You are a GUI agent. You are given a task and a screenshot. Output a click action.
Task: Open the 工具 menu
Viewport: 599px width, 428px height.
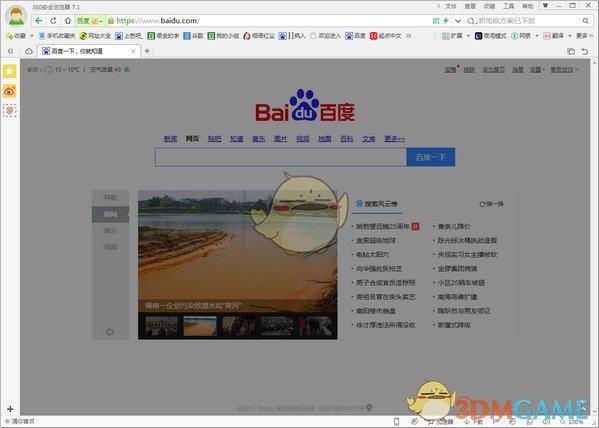click(508, 6)
